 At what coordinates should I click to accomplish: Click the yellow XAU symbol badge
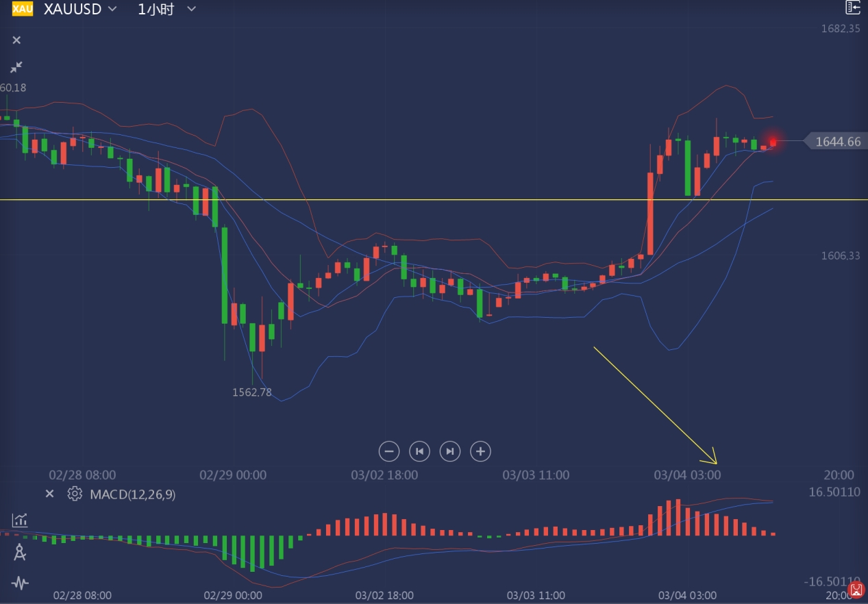tap(23, 9)
